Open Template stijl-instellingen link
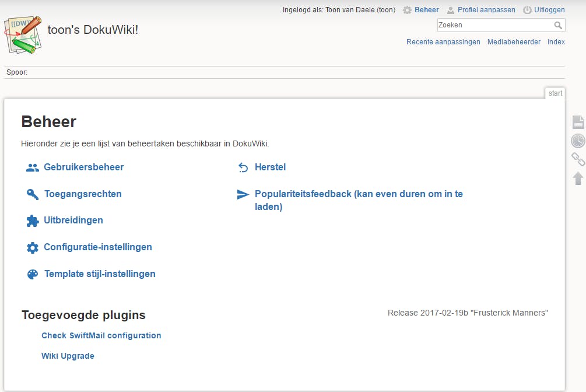Viewport: 586px width, 392px height. pyautogui.click(x=100, y=274)
